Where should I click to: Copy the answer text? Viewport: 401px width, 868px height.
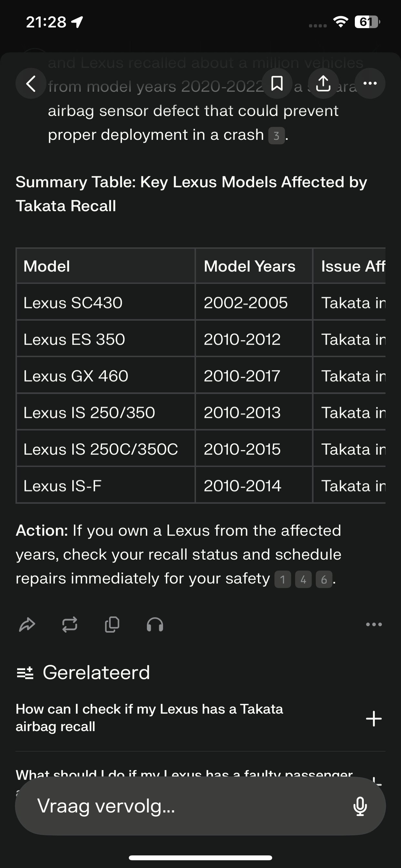pos(112,625)
